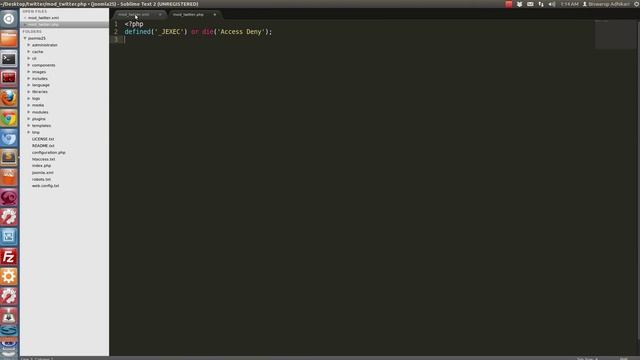This screenshot has height=360, width=640.
Task: Open FileZilla from the dock
Action: tap(9, 257)
